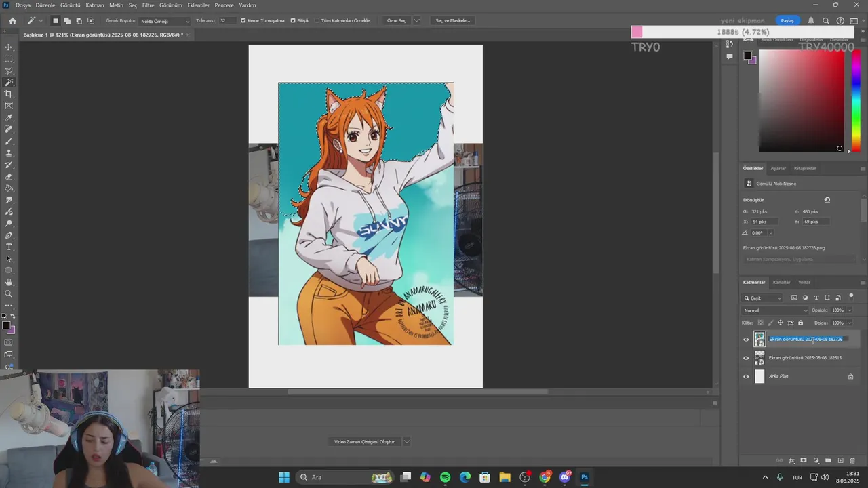The width and height of the screenshot is (868, 488).
Task: Open Normal blend mode dropdown
Action: click(775, 310)
